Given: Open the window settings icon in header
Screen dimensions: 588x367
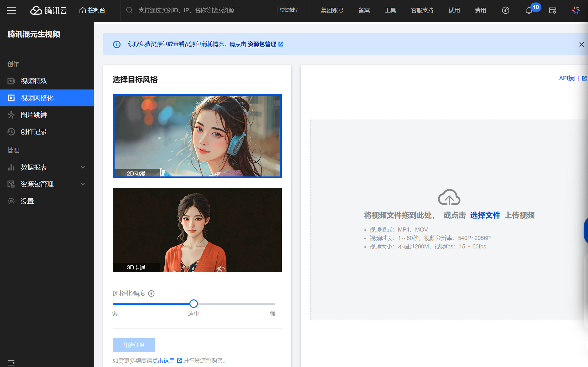Looking at the screenshot, I should [553, 11].
